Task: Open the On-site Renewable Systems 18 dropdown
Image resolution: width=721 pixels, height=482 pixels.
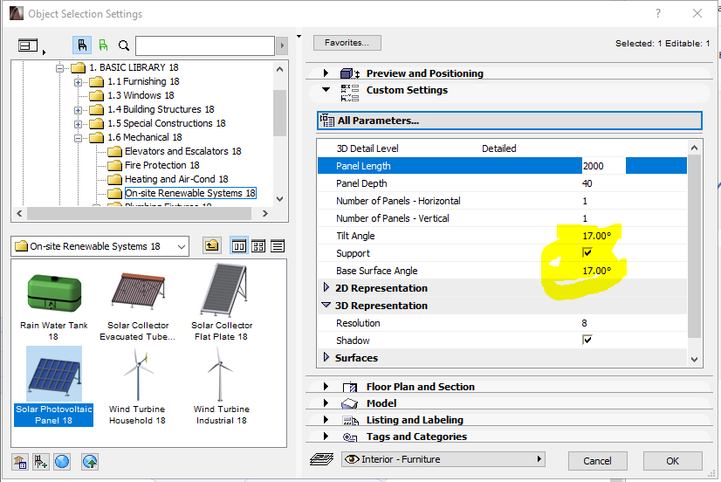Action: click(x=100, y=247)
